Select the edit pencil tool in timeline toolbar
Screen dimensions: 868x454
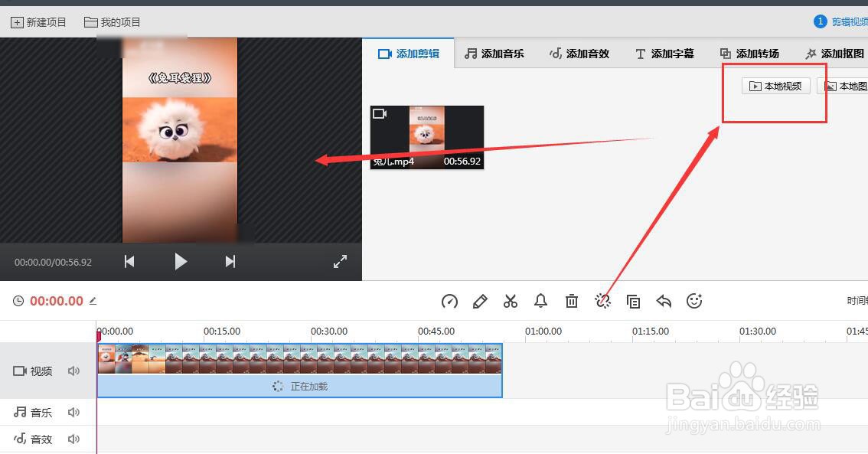coord(480,301)
